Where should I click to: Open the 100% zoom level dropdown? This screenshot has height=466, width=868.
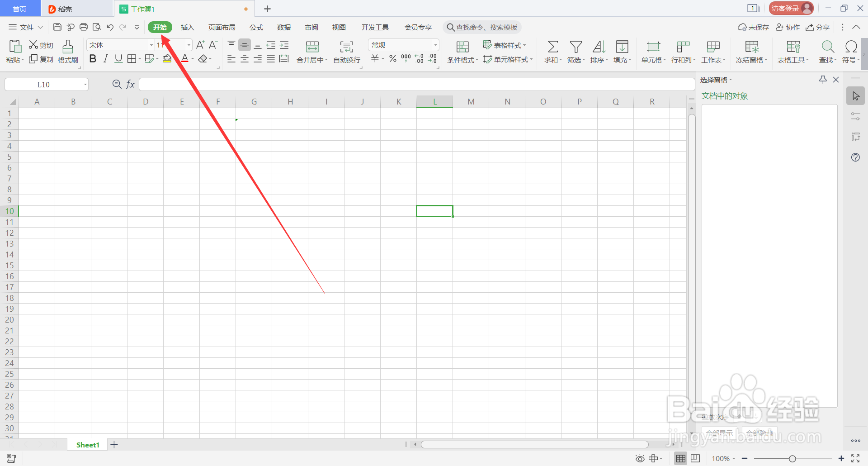tap(723, 458)
